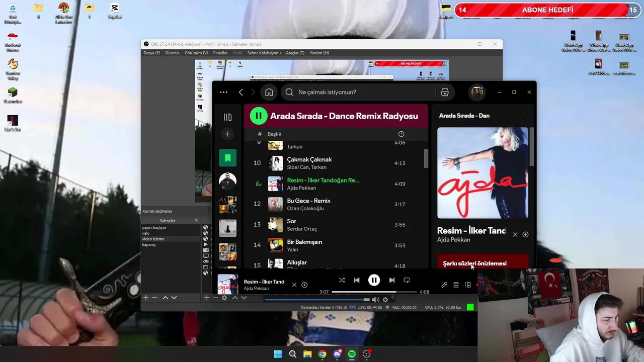Open the Spotify profile avatar
The width and height of the screenshot is (644, 362).
(477, 92)
